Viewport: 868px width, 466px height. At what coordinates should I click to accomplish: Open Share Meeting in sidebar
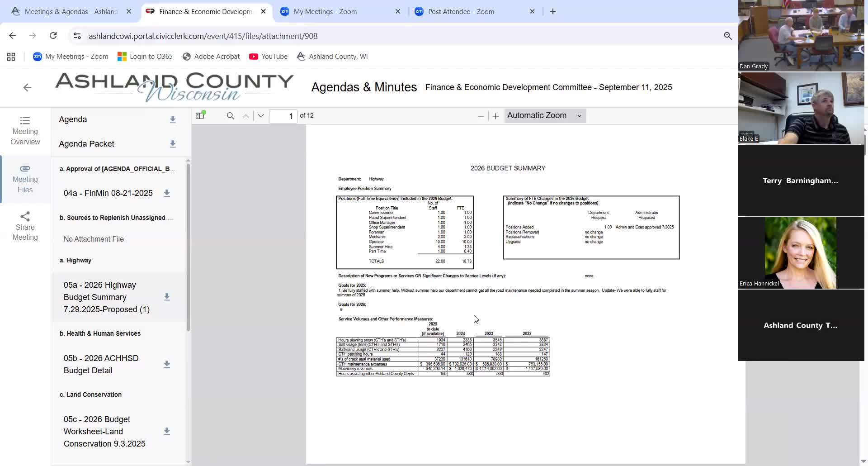[x=25, y=226]
